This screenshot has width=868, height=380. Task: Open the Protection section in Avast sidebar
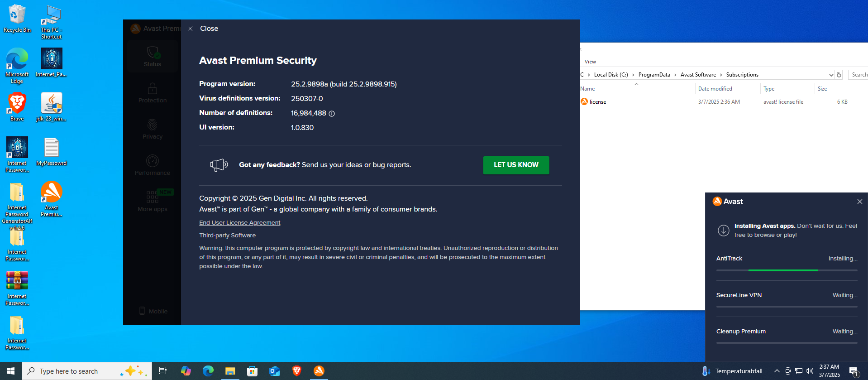(x=152, y=93)
